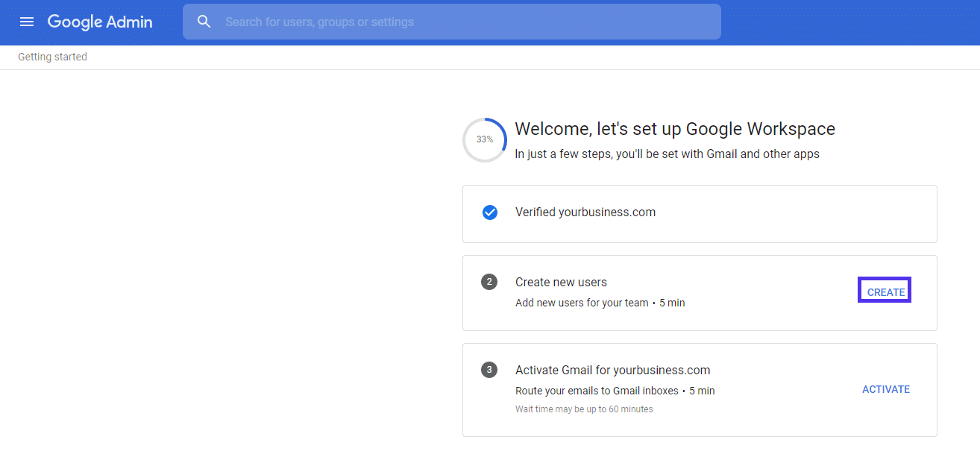Click the step 3 number badge

(489, 370)
